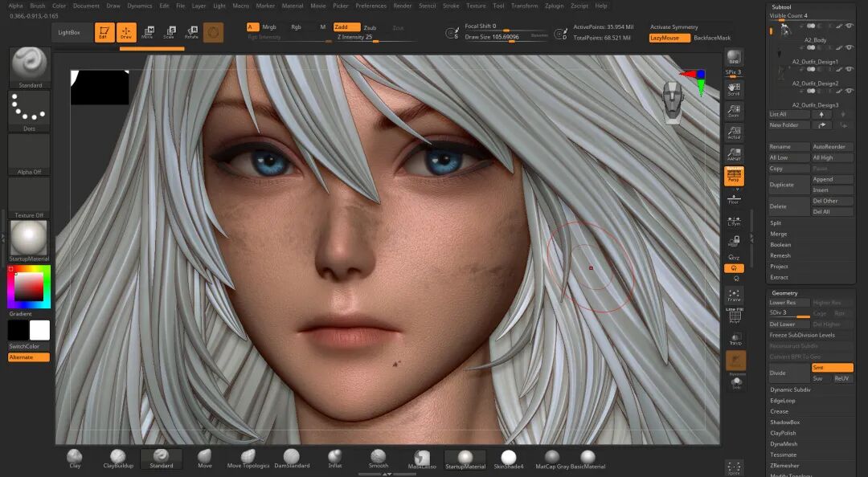
Task: Toggle the Smt smoothing option
Action: pos(832,367)
